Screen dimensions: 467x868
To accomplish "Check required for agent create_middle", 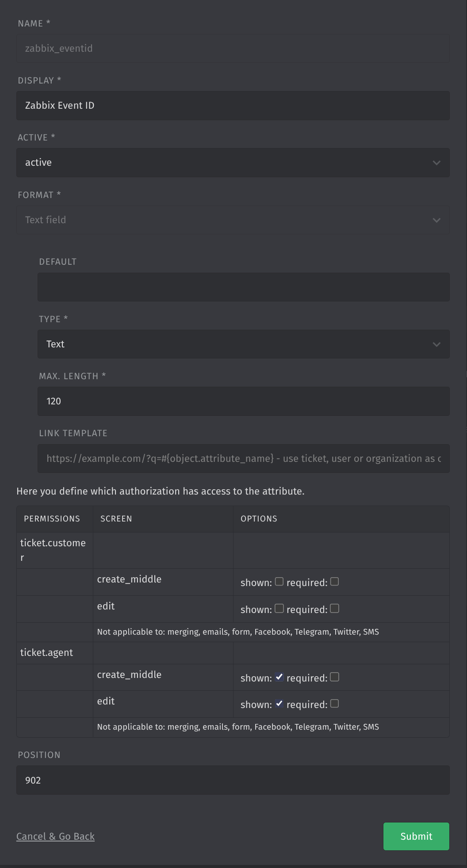I will (x=335, y=677).
